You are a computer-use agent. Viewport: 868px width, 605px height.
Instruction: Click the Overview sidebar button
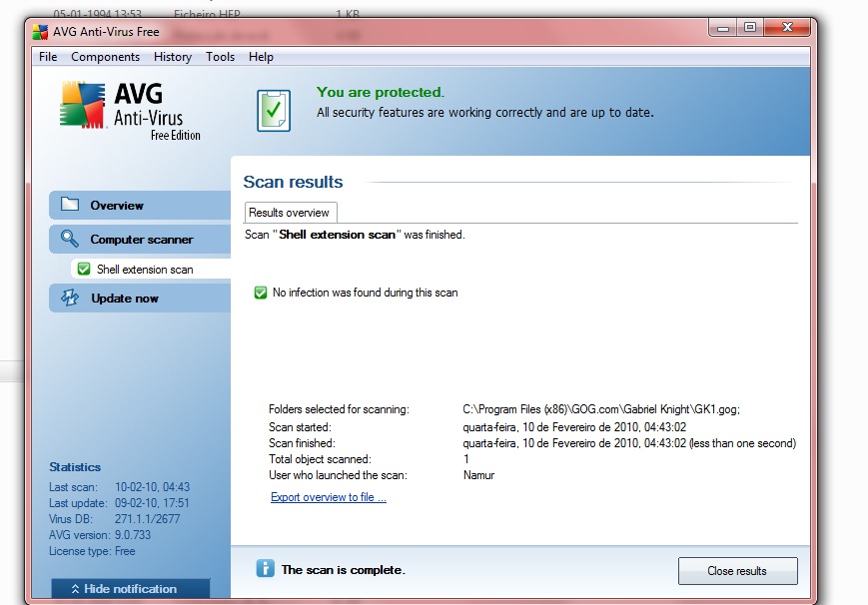pos(140,206)
